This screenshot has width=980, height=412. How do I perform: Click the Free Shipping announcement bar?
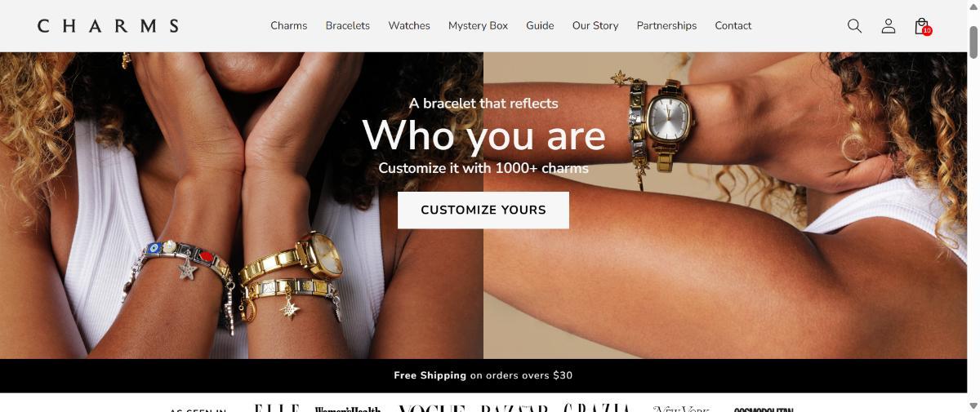tap(483, 376)
